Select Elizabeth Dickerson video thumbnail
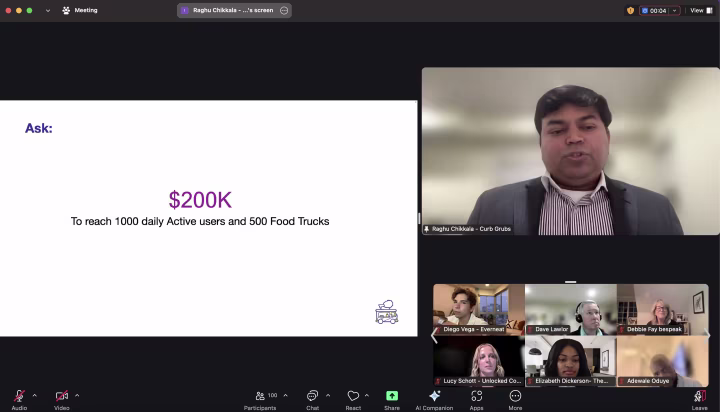The height and width of the screenshot is (412, 720). pyautogui.click(x=571, y=361)
